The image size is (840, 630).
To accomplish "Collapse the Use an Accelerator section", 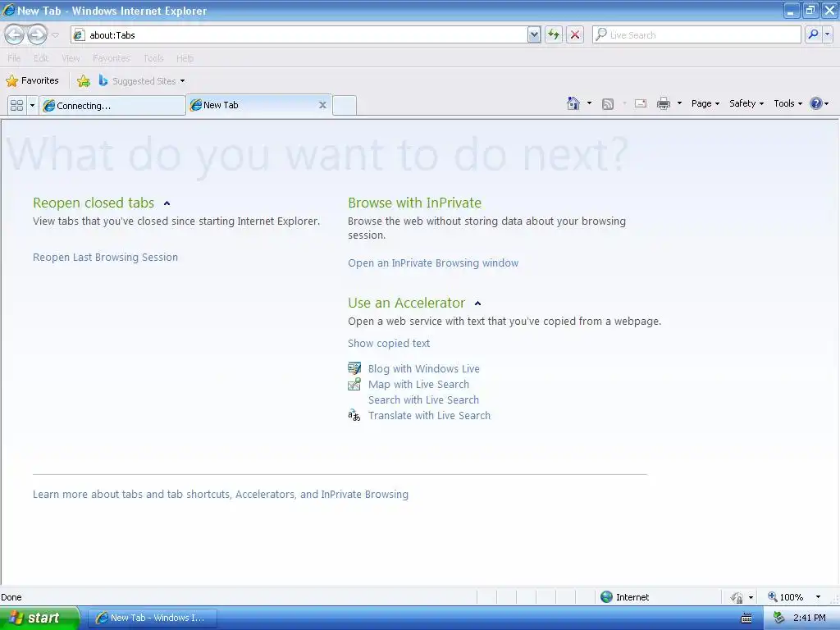I will click(478, 304).
